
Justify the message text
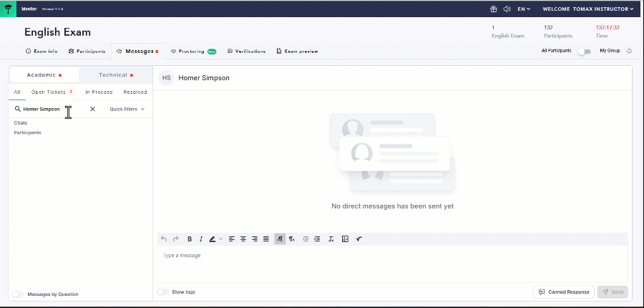(x=265, y=239)
